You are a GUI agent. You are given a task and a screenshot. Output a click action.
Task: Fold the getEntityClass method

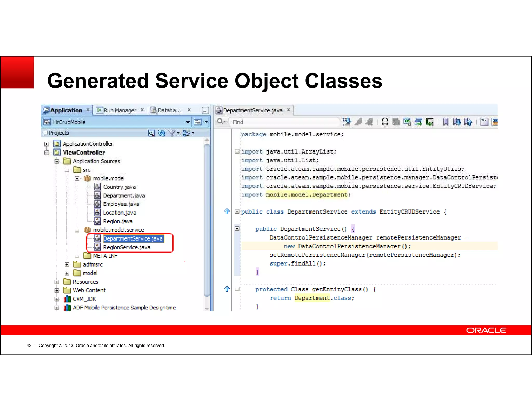(x=237, y=289)
